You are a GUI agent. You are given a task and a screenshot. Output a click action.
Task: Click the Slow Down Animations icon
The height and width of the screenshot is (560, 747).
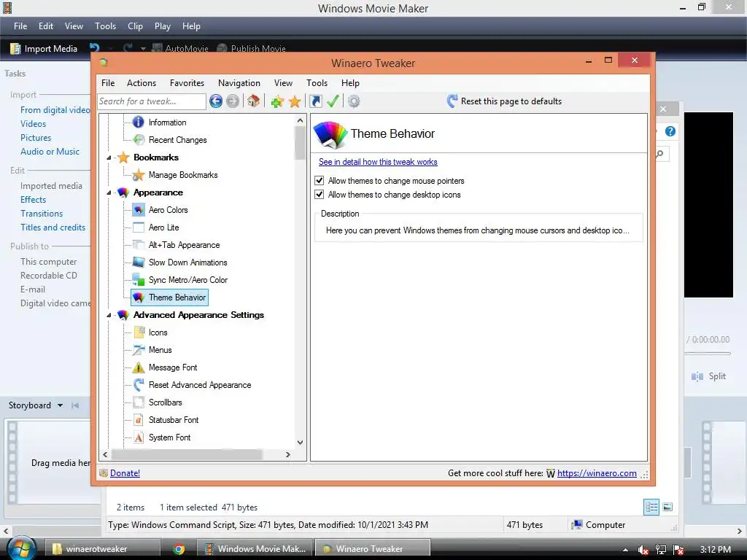tap(138, 262)
